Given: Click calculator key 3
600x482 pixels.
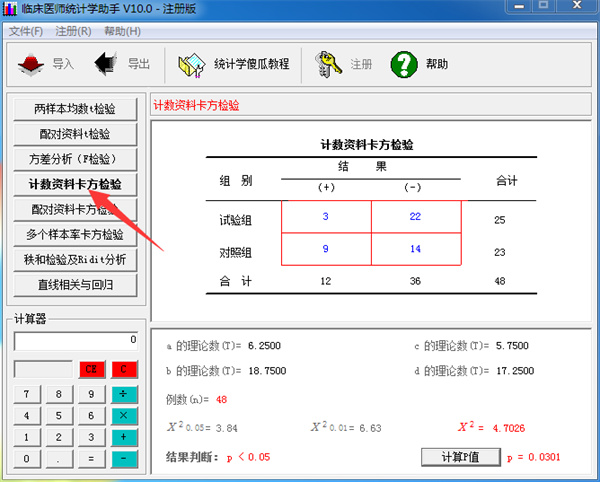Looking at the screenshot, I should point(91,437).
